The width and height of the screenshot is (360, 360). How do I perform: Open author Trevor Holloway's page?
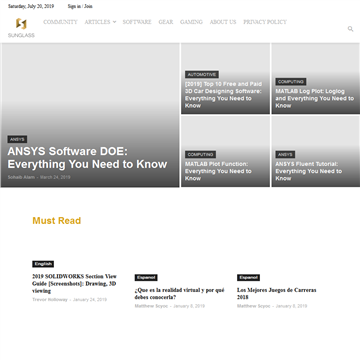[x=50, y=300]
